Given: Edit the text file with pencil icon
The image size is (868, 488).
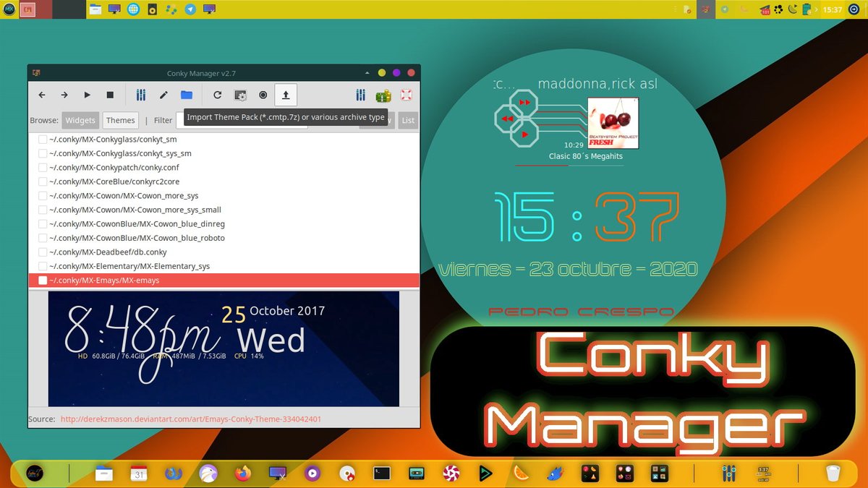Looking at the screenshot, I should point(163,95).
